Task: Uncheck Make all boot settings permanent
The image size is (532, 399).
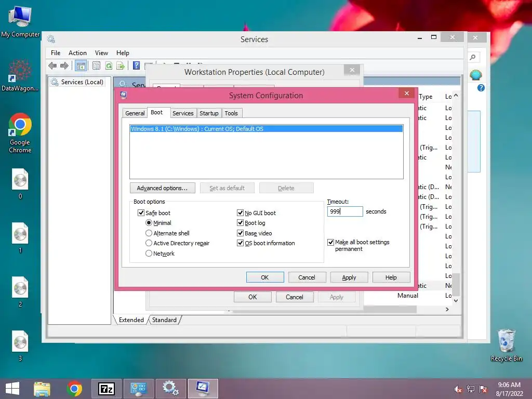Action: [330, 242]
